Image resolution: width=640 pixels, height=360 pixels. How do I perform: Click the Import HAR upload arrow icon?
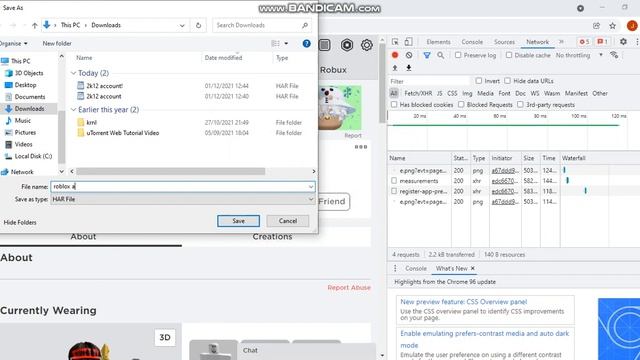[395, 68]
